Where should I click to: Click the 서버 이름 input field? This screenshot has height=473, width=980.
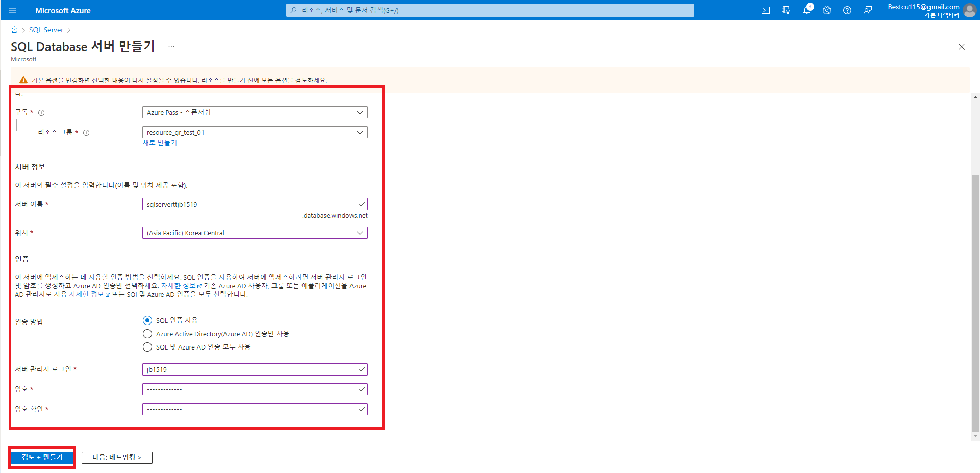(x=255, y=204)
